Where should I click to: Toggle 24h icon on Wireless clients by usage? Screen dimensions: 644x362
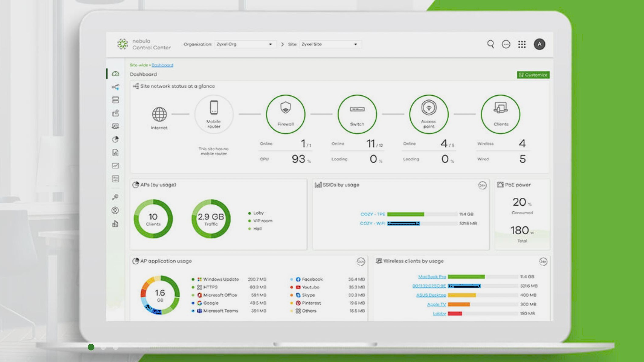tap(543, 261)
